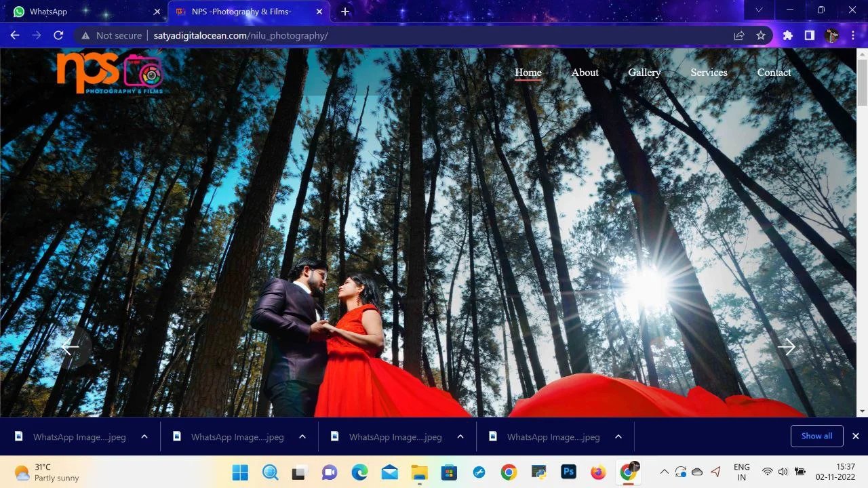Toggle the Chrome side panel icon
The height and width of the screenshot is (488, 868).
click(809, 35)
